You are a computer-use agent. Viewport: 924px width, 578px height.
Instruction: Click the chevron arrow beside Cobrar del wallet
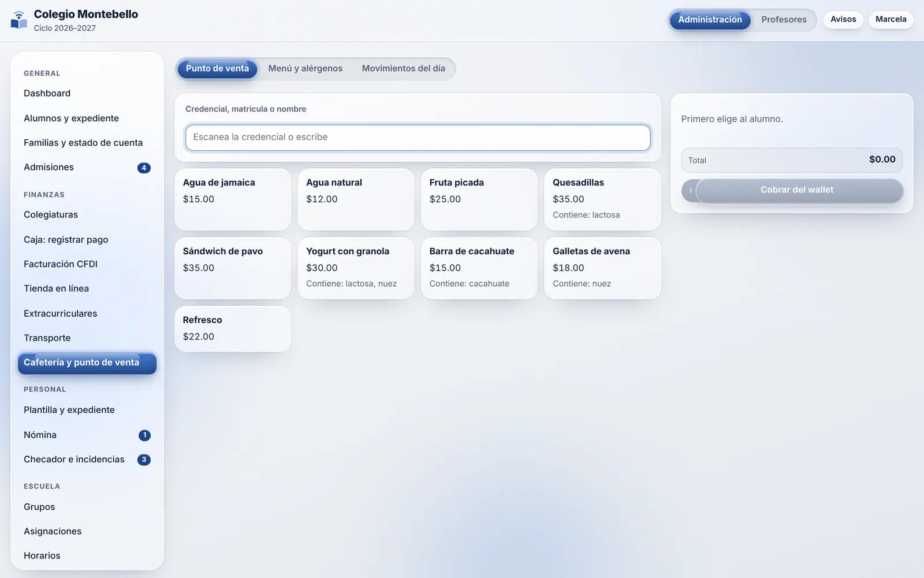tap(690, 190)
